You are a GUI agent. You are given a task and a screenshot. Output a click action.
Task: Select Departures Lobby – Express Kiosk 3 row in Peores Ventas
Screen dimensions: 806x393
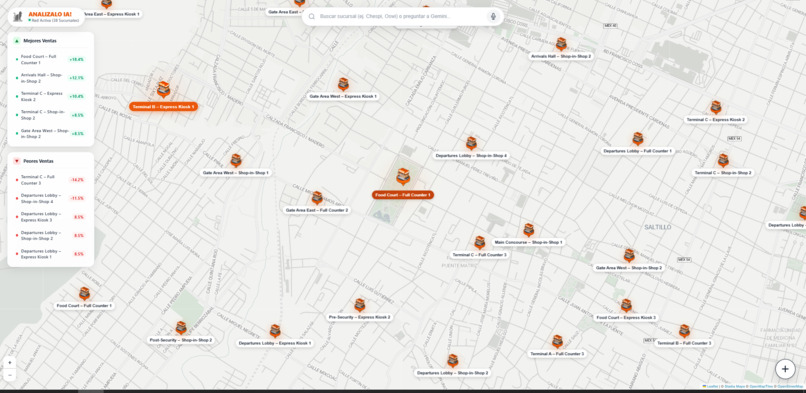(x=50, y=217)
